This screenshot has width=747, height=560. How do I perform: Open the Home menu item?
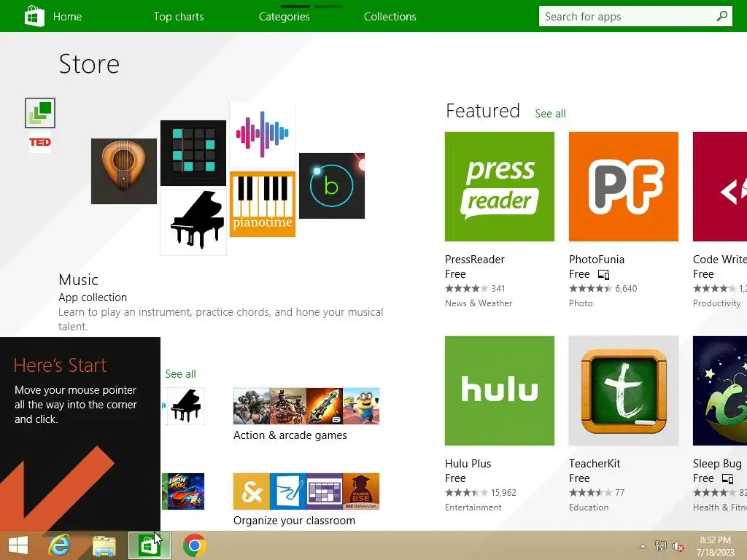tap(67, 17)
